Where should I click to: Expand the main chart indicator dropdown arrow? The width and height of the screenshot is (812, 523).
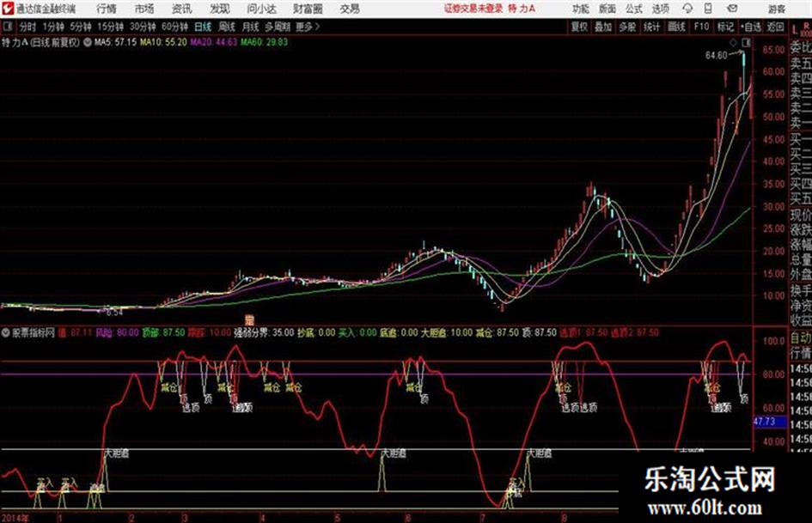tap(88, 42)
